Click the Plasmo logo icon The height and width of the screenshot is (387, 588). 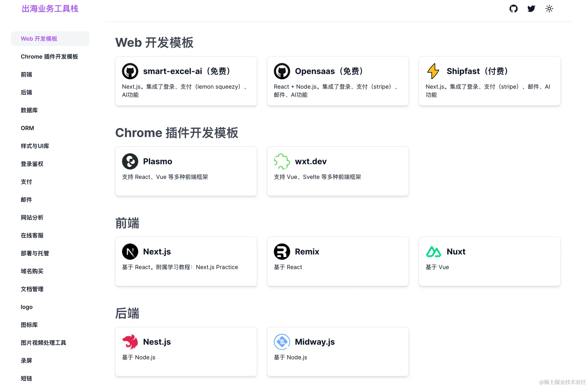(130, 161)
